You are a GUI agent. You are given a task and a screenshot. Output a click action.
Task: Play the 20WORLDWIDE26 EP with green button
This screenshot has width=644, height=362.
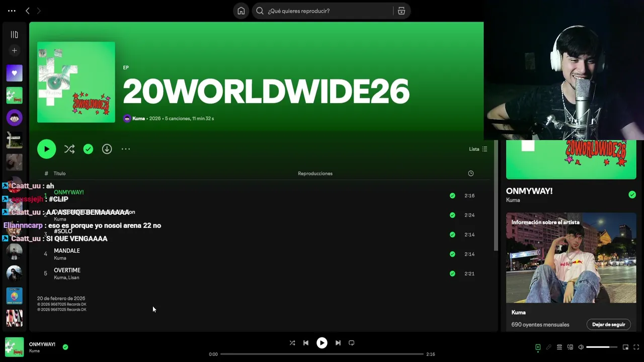click(x=46, y=149)
